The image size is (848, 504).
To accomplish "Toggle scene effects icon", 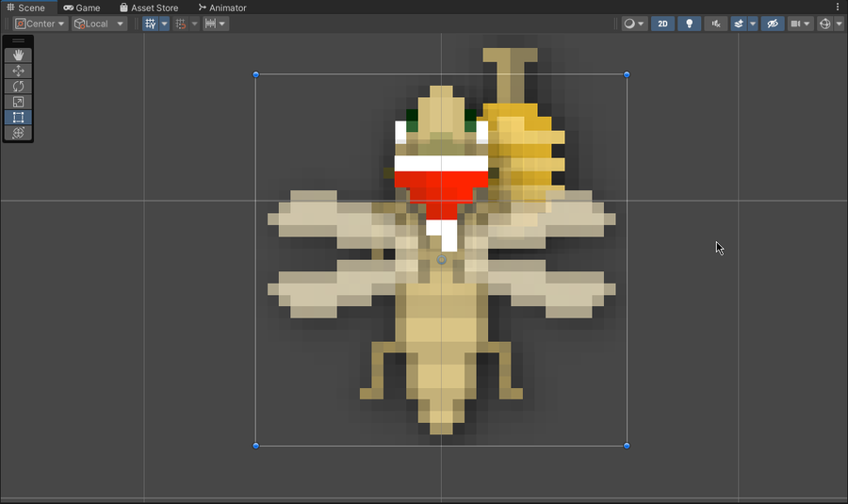I will (x=739, y=24).
